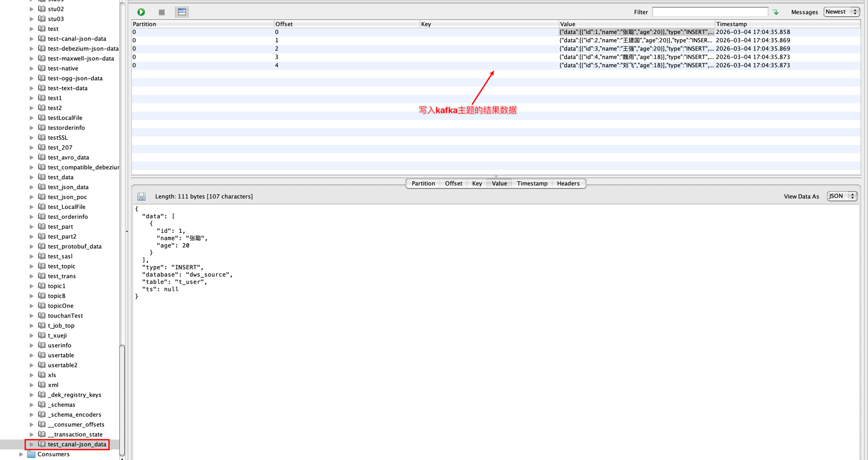Expand the test-canal-json-data topic node
The width and height of the screenshot is (868, 460).
click(32, 39)
